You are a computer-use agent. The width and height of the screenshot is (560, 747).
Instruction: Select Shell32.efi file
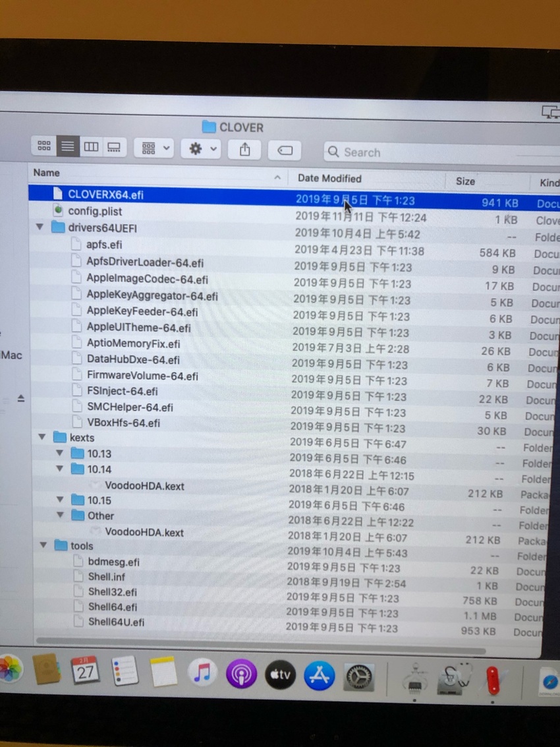[112, 592]
